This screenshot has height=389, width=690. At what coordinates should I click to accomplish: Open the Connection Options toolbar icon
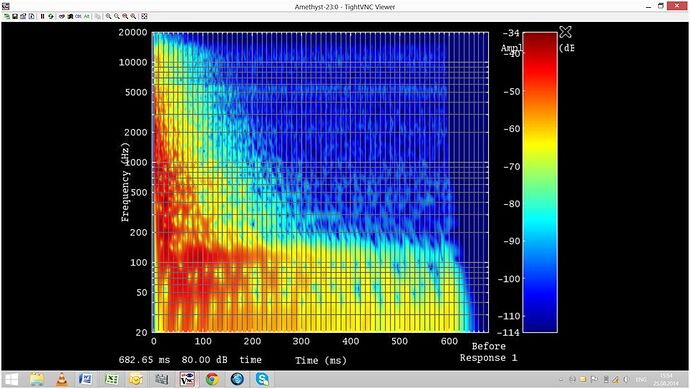[23, 16]
